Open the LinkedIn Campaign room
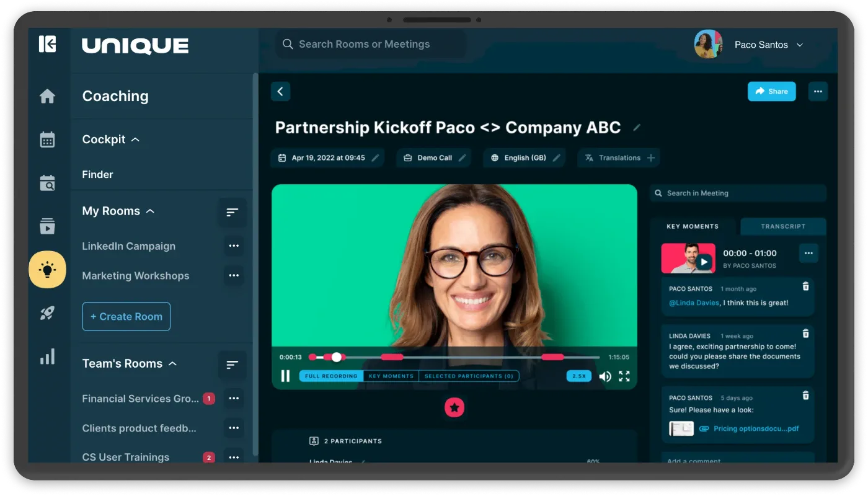 pos(129,246)
